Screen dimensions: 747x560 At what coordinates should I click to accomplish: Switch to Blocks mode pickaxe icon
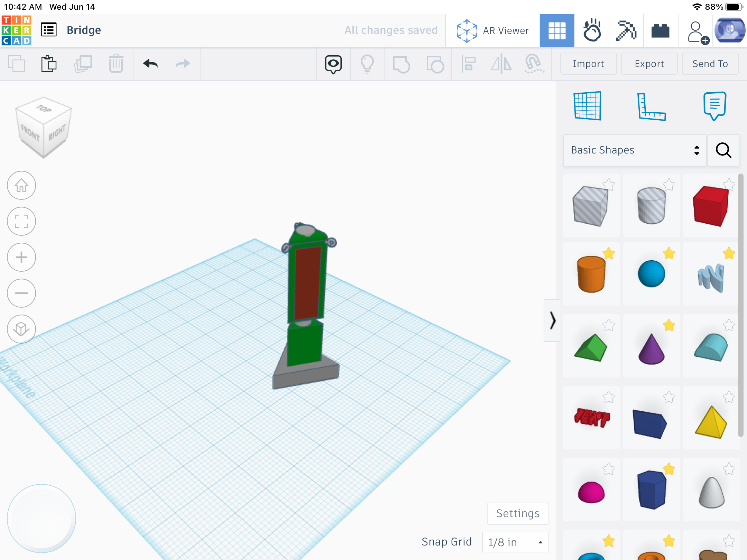click(626, 31)
